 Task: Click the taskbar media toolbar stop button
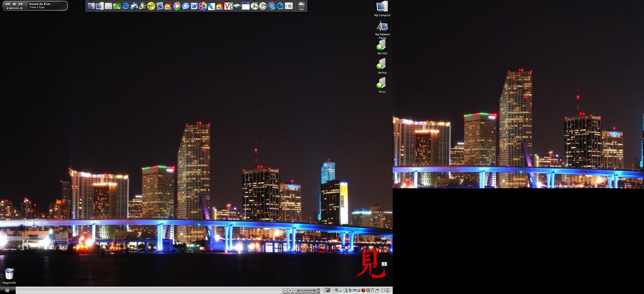point(290,290)
